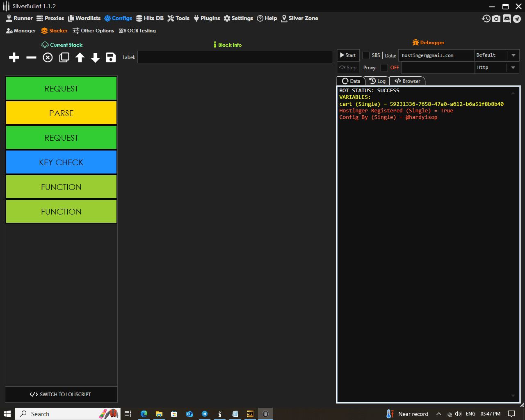Viewport: 525px width, 420px height.
Task: Move the selected block up
Action: pos(80,57)
